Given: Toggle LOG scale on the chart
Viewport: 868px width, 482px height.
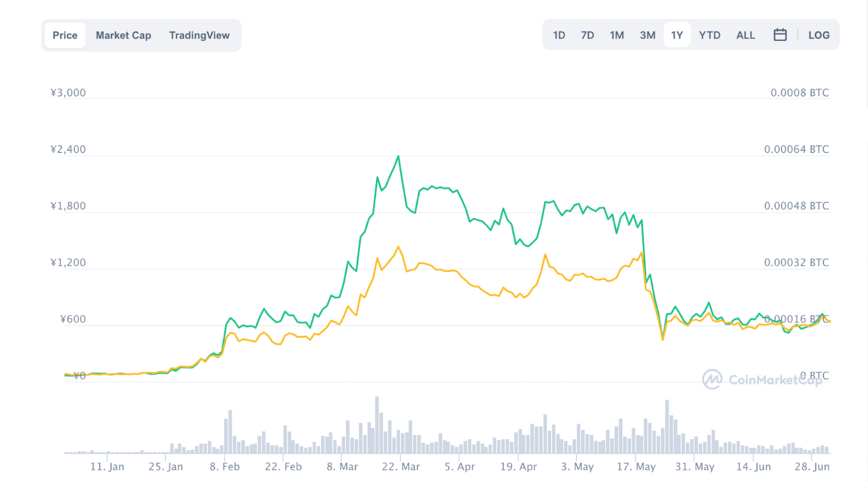Looking at the screenshot, I should tap(819, 35).
